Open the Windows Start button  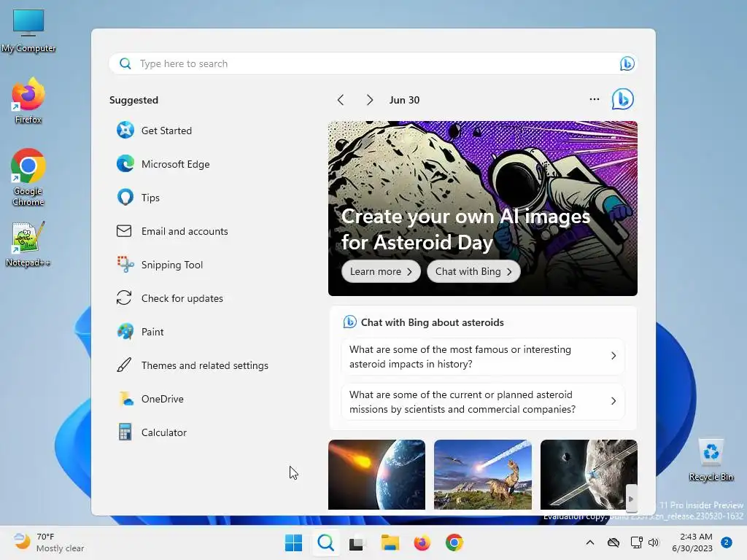coord(293,542)
